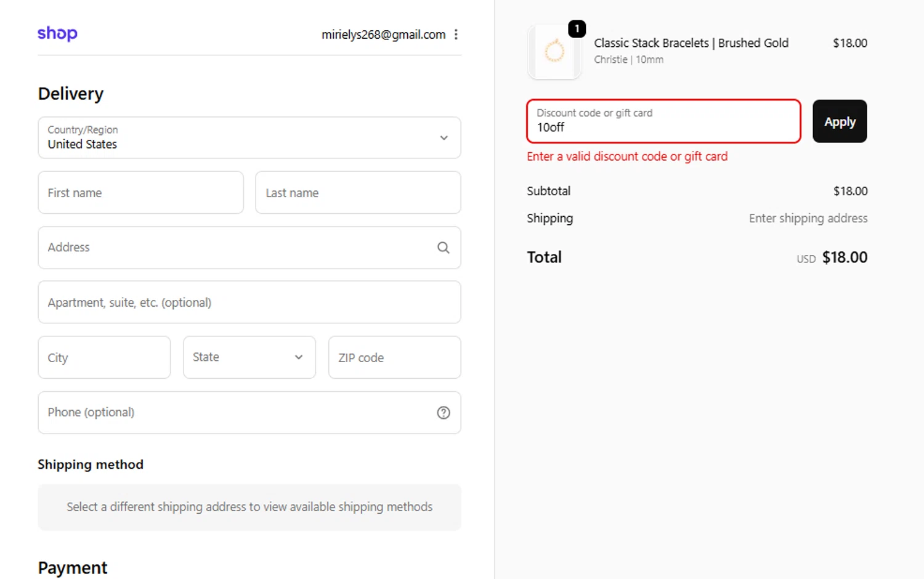Screen dimensions: 924x579
Task: Open the State dropdown
Action: click(x=249, y=357)
